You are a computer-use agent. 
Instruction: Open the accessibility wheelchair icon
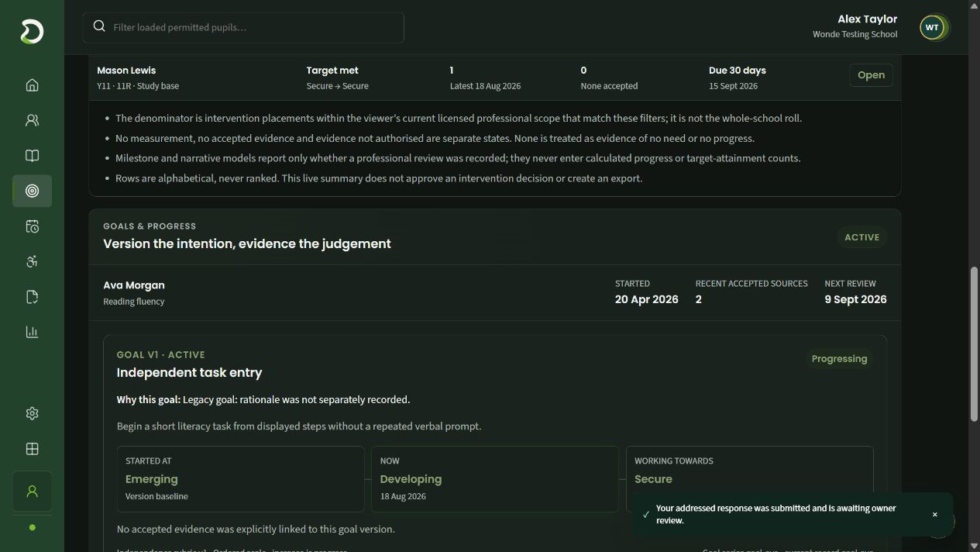pos(32,261)
